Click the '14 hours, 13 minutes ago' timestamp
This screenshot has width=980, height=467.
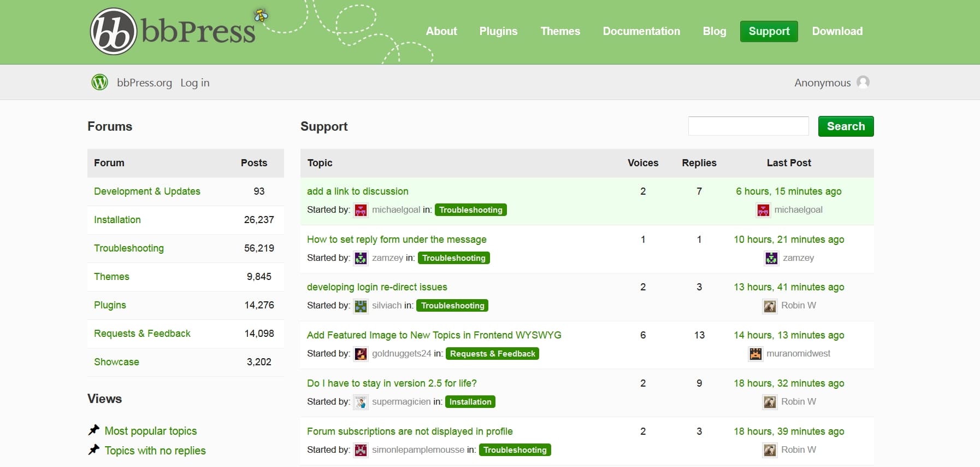(789, 335)
